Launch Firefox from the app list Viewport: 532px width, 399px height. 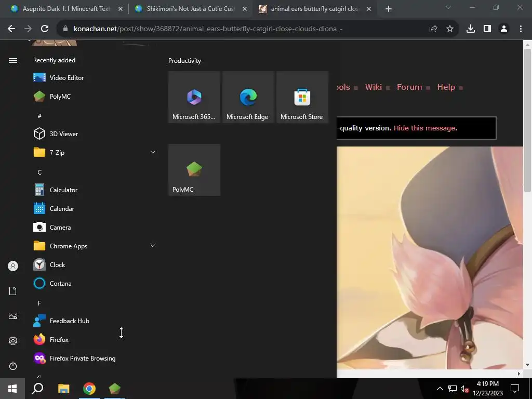[x=94, y=339]
